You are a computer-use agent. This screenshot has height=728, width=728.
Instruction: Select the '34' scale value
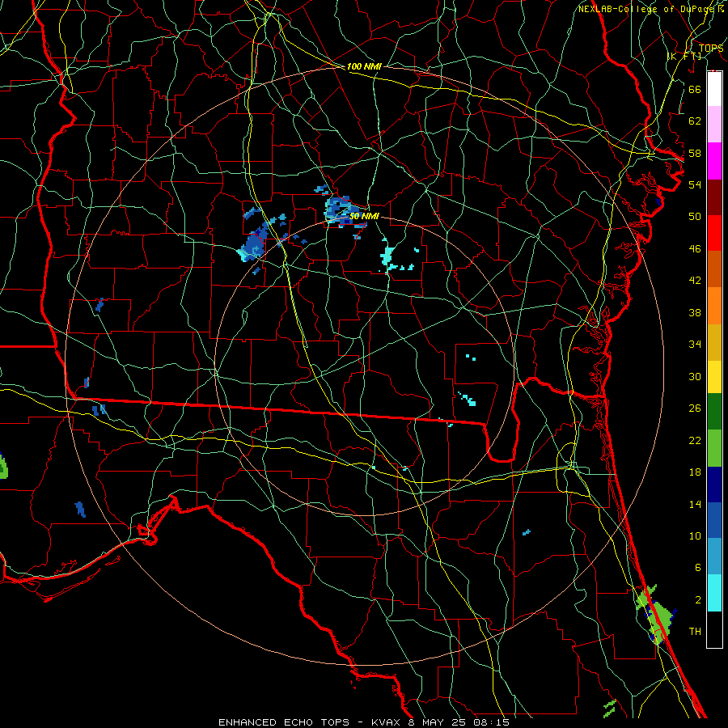[695, 345]
